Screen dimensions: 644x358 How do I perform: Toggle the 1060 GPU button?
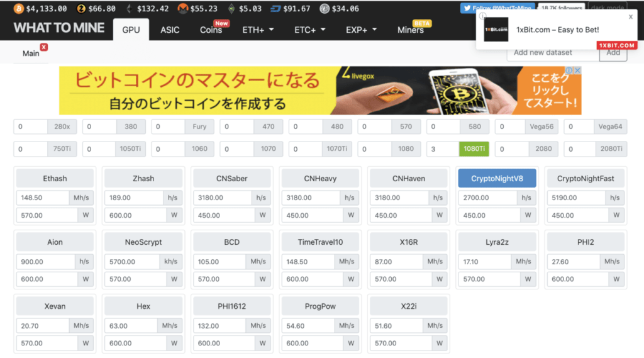tap(199, 148)
